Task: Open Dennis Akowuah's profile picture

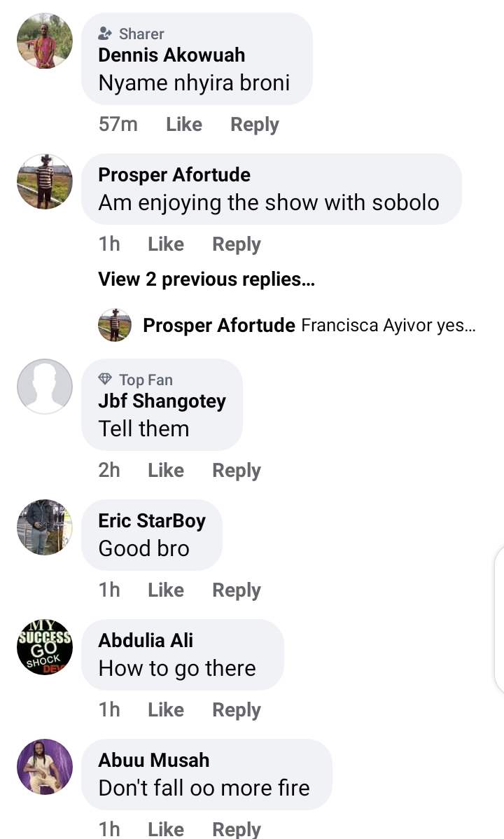Action: coord(45,41)
